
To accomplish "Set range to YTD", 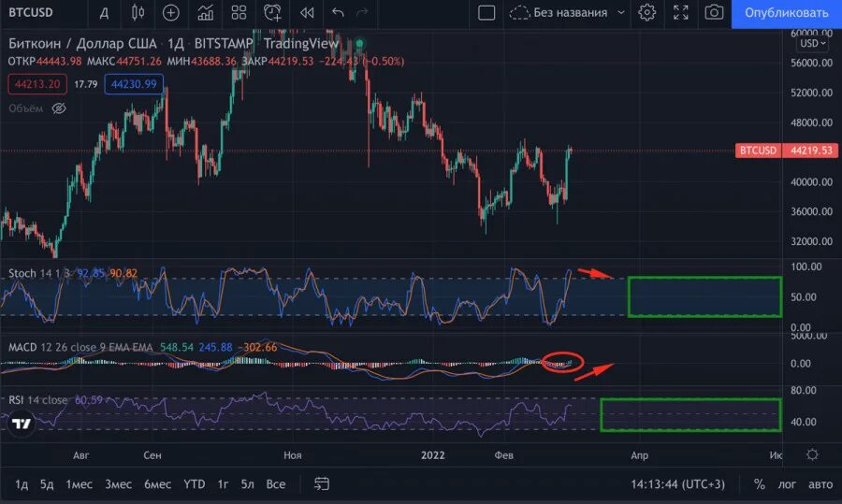I will click(194, 484).
